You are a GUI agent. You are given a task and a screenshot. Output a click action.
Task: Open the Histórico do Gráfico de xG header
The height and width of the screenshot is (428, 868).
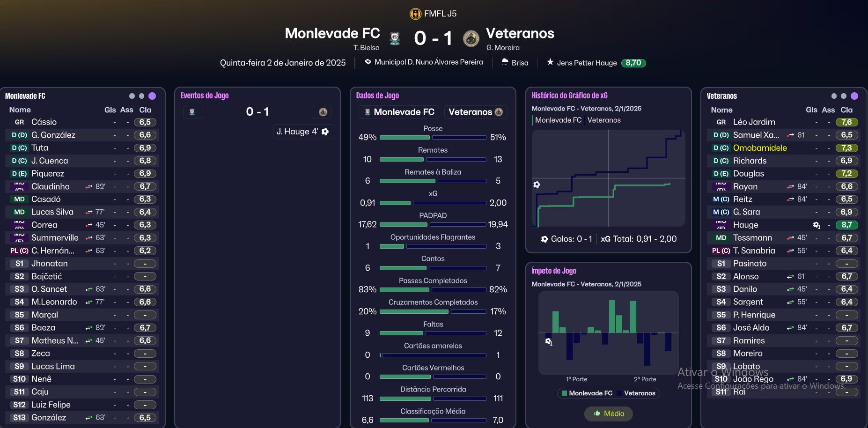569,96
